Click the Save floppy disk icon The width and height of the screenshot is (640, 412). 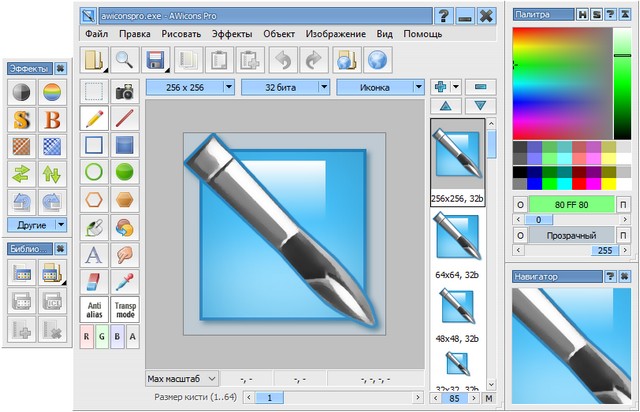155,60
